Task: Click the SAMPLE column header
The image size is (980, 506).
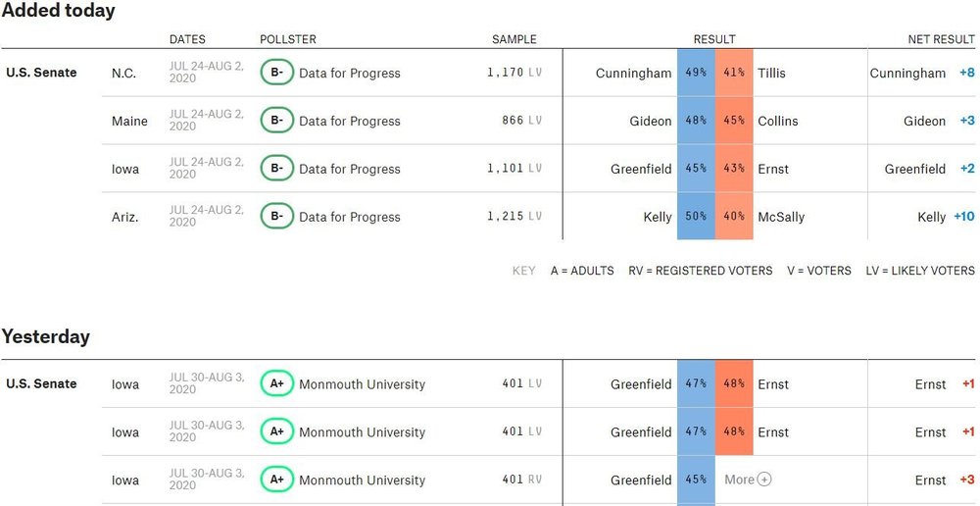Action: click(x=514, y=39)
